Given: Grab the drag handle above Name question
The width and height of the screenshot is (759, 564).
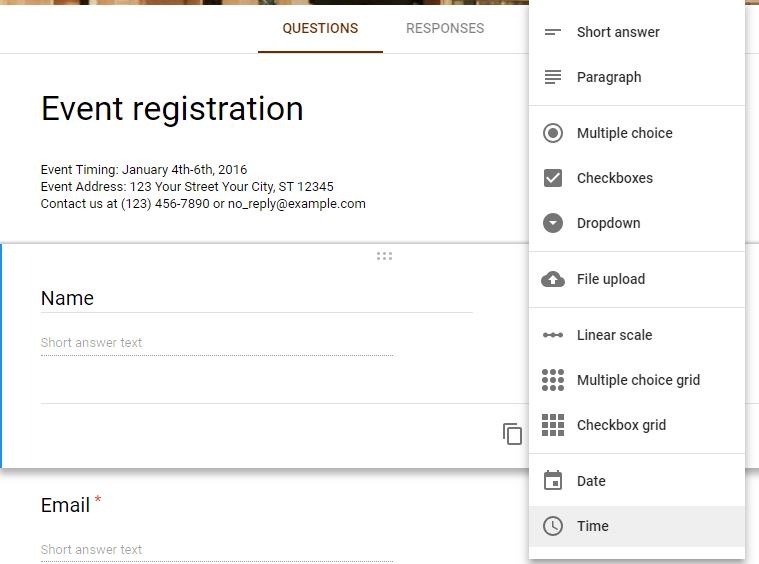Looking at the screenshot, I should [384, 256].
